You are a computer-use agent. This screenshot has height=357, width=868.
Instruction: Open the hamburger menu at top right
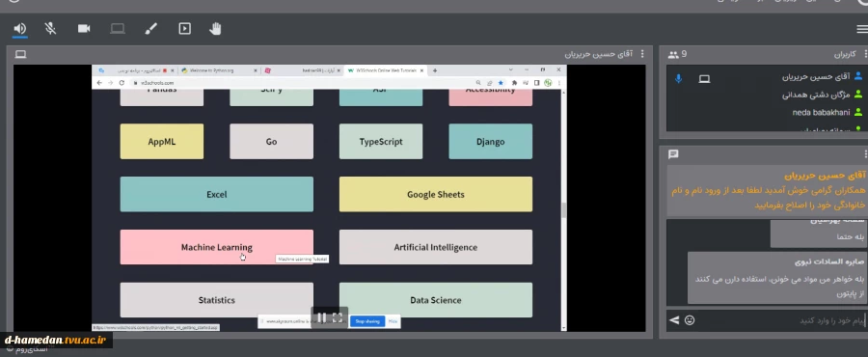click(861, 29)
